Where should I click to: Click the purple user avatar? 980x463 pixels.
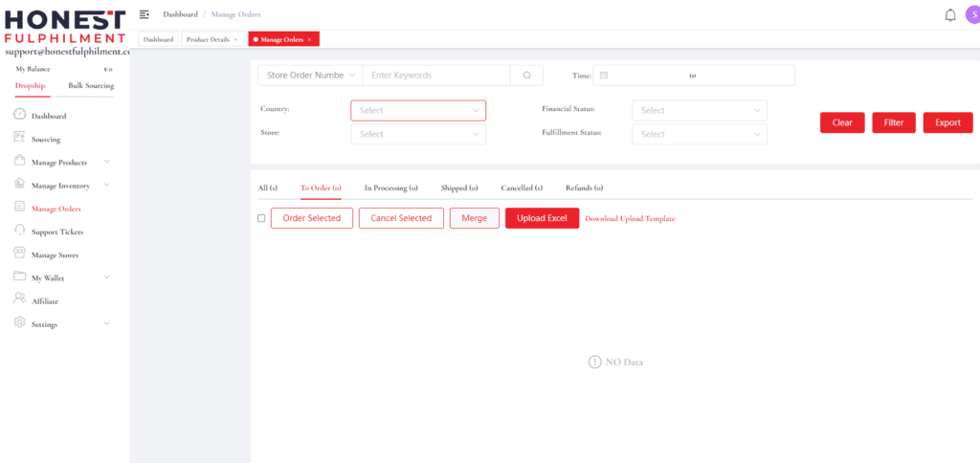coord(971,14)
